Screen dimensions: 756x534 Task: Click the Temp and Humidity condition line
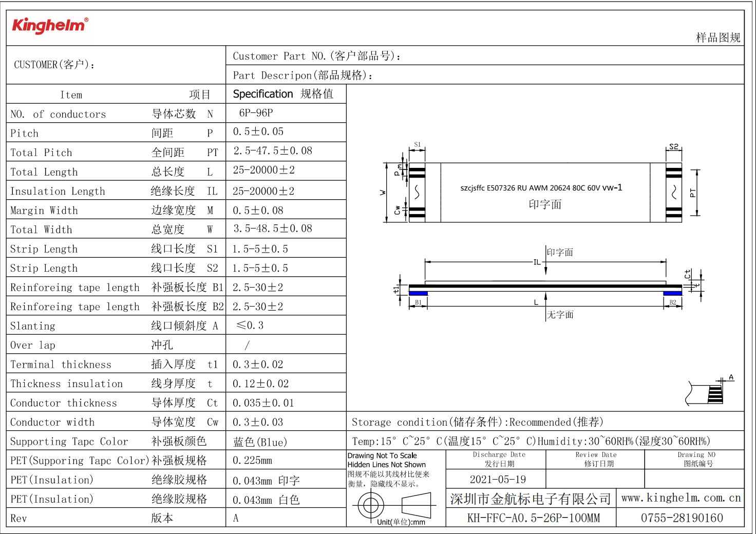(x=531, y=442)
